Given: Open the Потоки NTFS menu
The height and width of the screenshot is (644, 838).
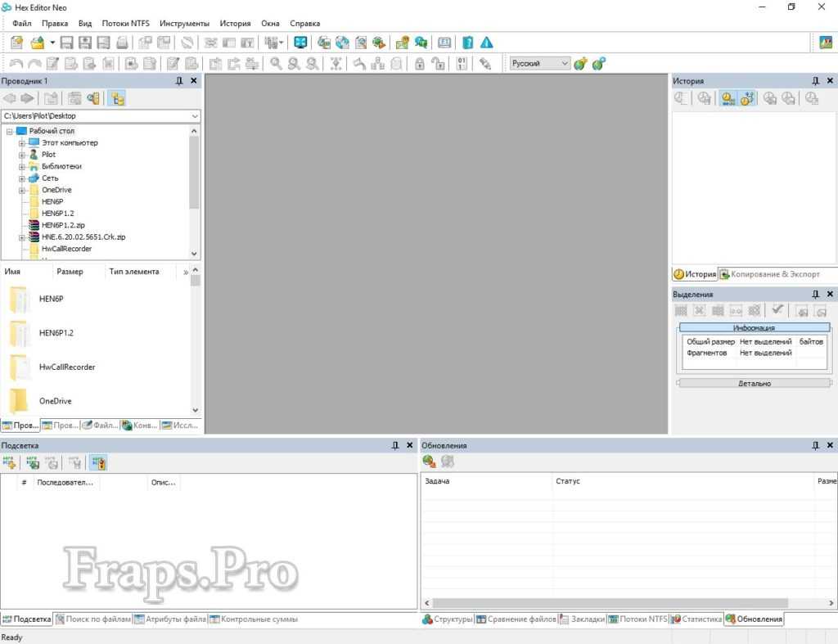Looking at the screenshot, I should 125,24.
